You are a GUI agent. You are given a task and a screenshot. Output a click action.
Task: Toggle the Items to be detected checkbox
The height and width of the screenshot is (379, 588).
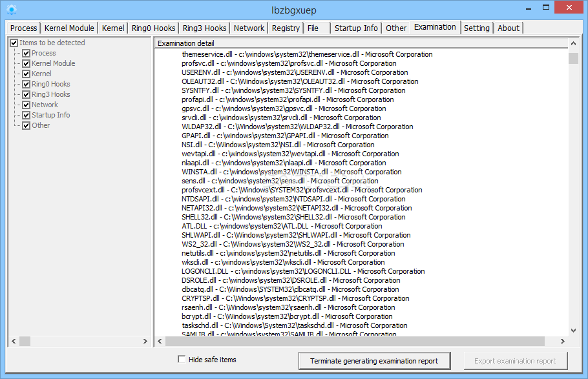click(x=14, y=43)
